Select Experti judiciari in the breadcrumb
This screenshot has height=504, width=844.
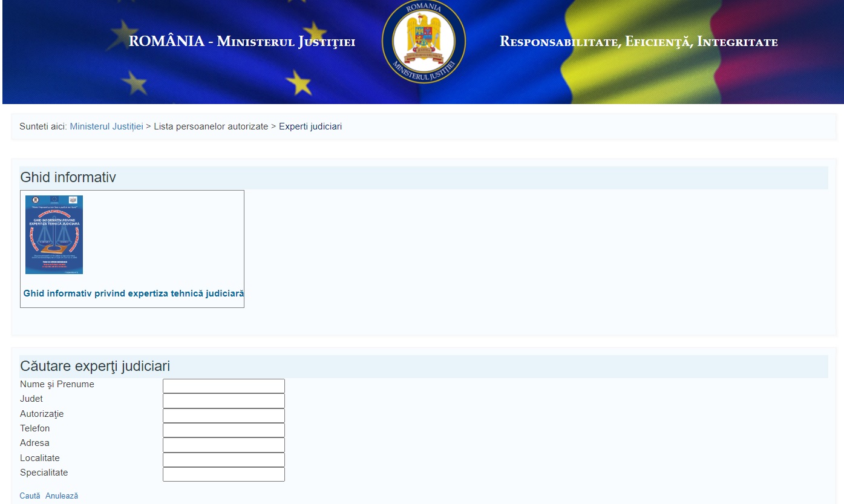(x=310, y=126)
